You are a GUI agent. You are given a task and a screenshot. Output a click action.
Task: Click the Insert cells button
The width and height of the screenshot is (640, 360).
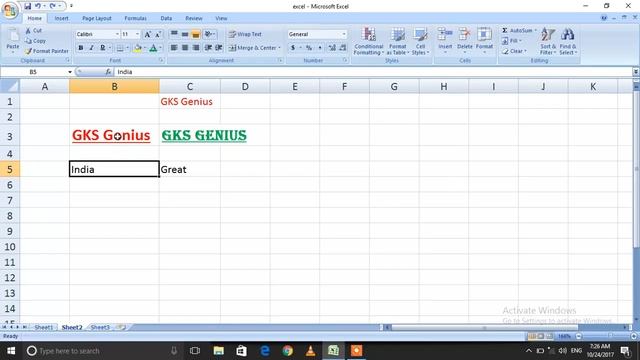click(445, 41)
